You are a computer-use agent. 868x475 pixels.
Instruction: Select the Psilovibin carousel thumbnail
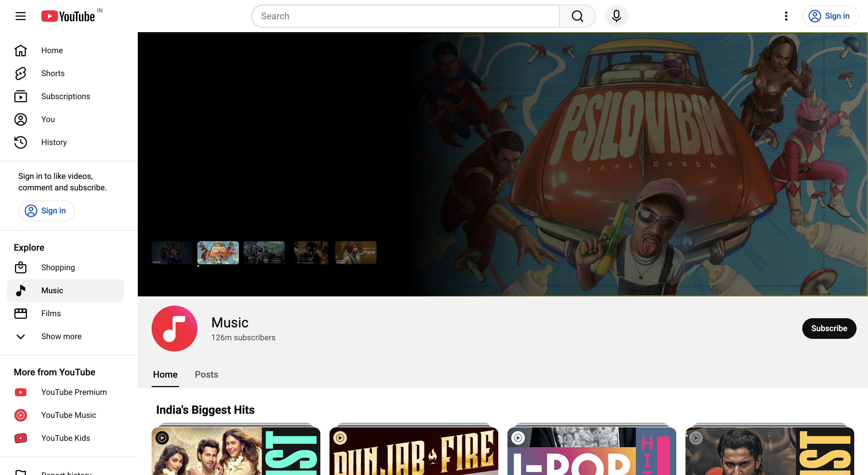click(218, 252)
